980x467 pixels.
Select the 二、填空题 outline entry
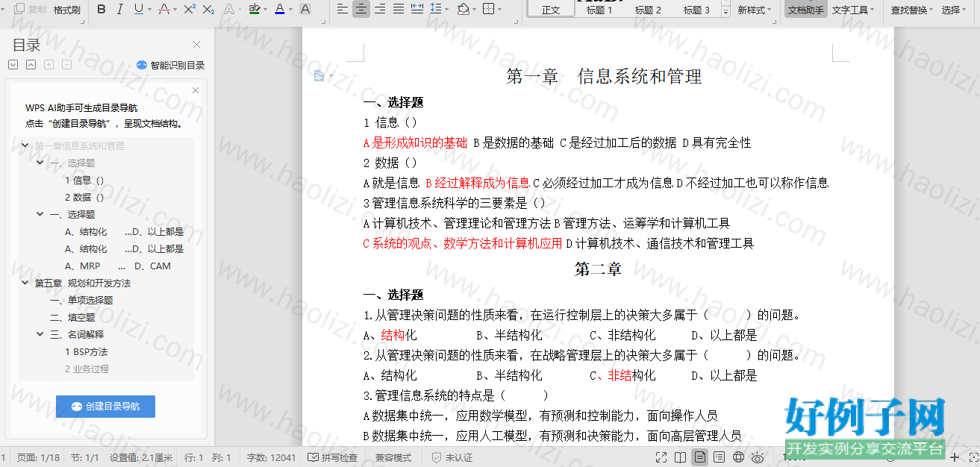click(72, 318)
